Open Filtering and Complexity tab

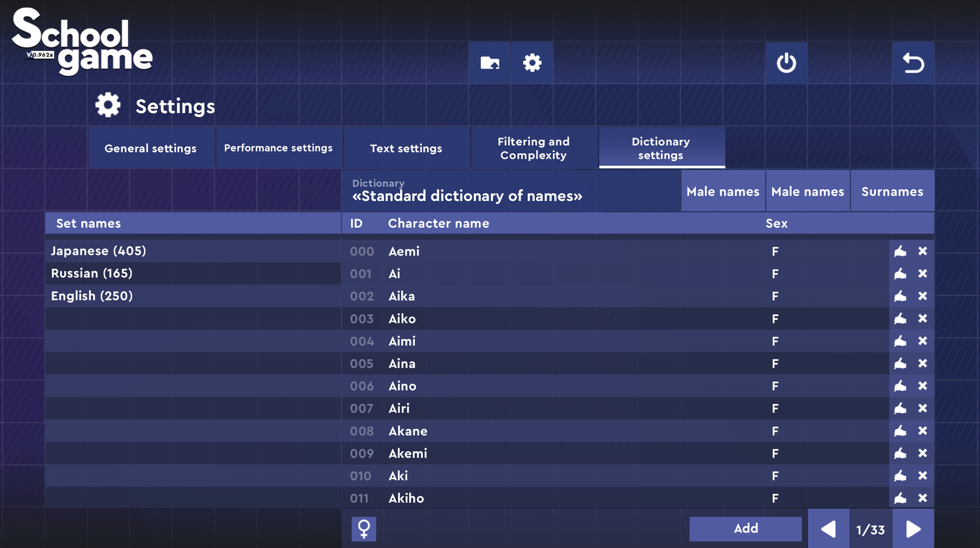pyautogui.click(x=533, y=148)
